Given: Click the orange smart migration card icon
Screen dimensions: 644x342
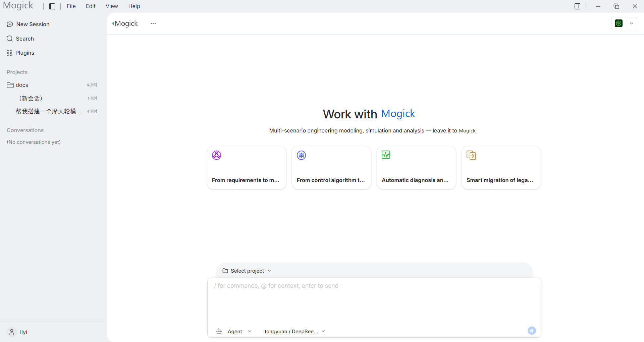Looking at the screenshot, I should pyautogui.click(x=471, y=155).
